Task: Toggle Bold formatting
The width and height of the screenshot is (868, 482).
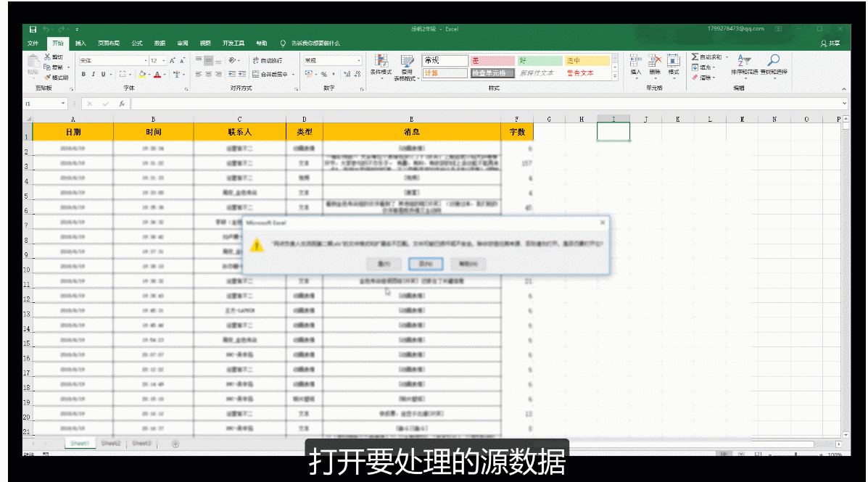Action: coord(83,74)
